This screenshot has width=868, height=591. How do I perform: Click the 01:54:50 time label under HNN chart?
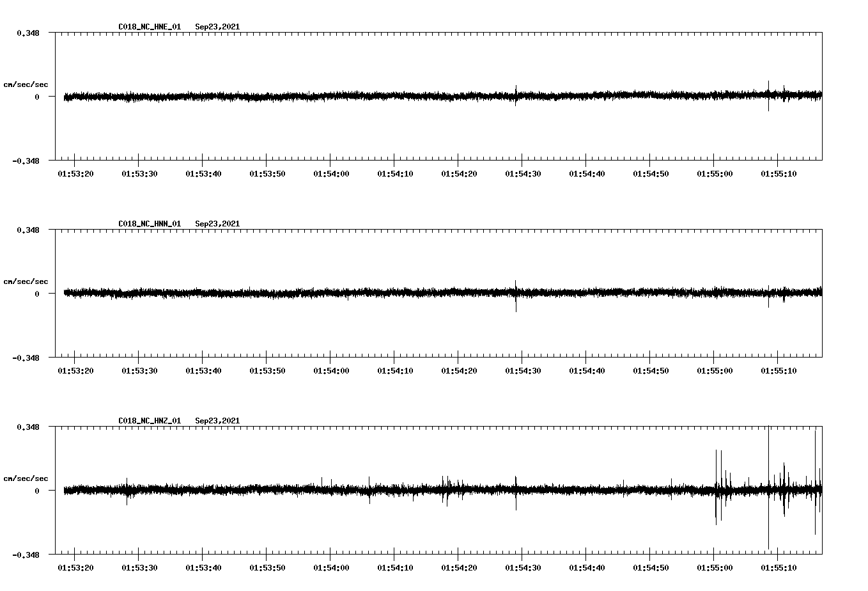pos(651,371)
